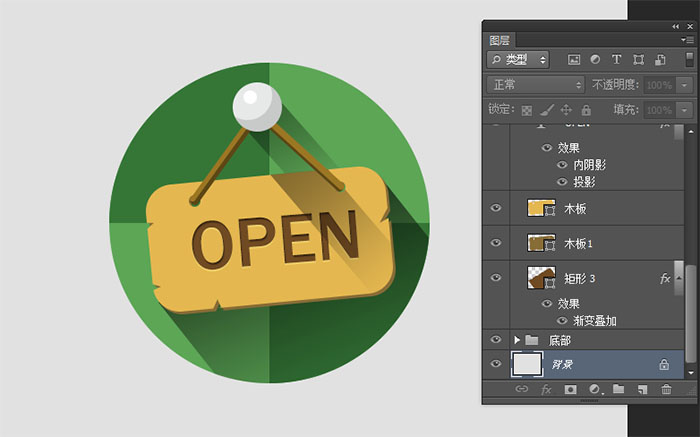This screenshot has height=437, width=700.
Task: Click 渐变叠加 effect label
Action: coord(595,321)
